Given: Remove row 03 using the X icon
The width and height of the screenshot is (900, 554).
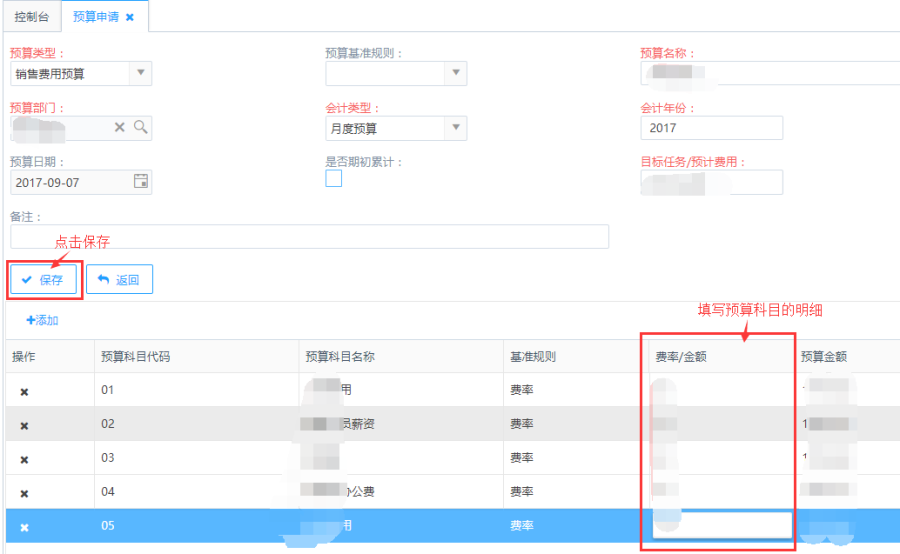Looking at the screenshot, I should pyautogui.click(x=24, y=459).
